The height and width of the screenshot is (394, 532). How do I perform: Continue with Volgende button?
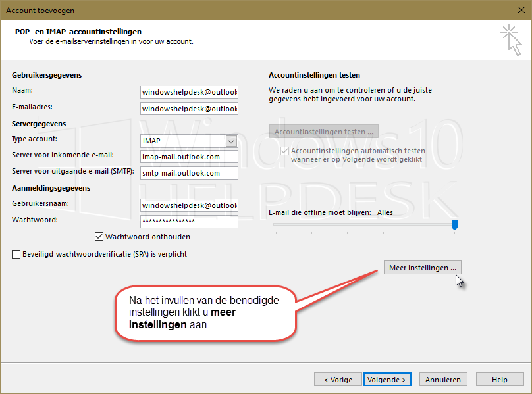tap(387, 380)
